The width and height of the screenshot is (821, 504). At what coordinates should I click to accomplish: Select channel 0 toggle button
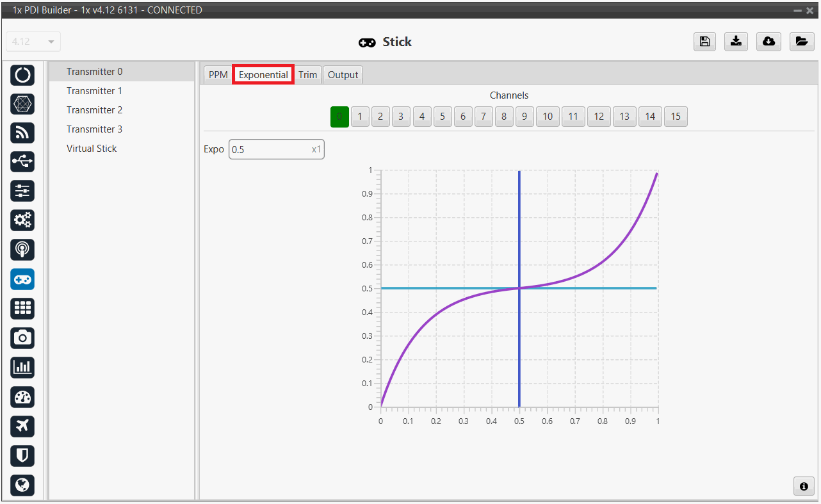point(339,117)
